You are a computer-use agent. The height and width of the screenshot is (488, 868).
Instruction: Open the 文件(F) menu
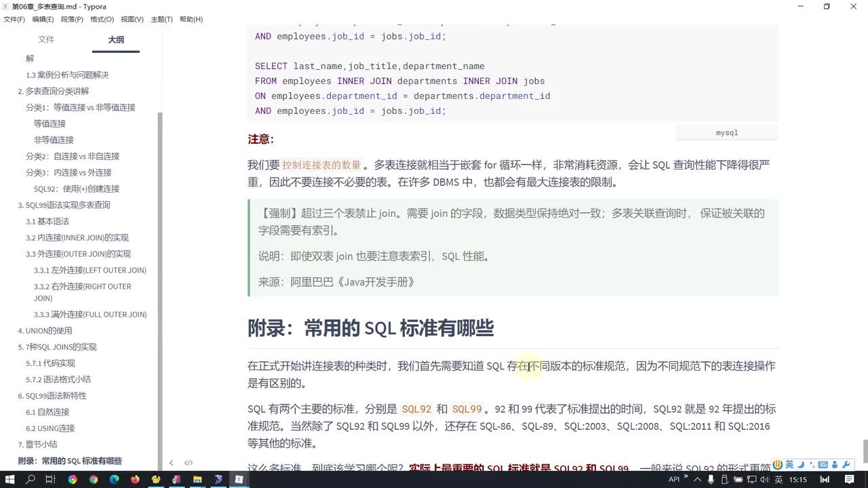(14, 19)
